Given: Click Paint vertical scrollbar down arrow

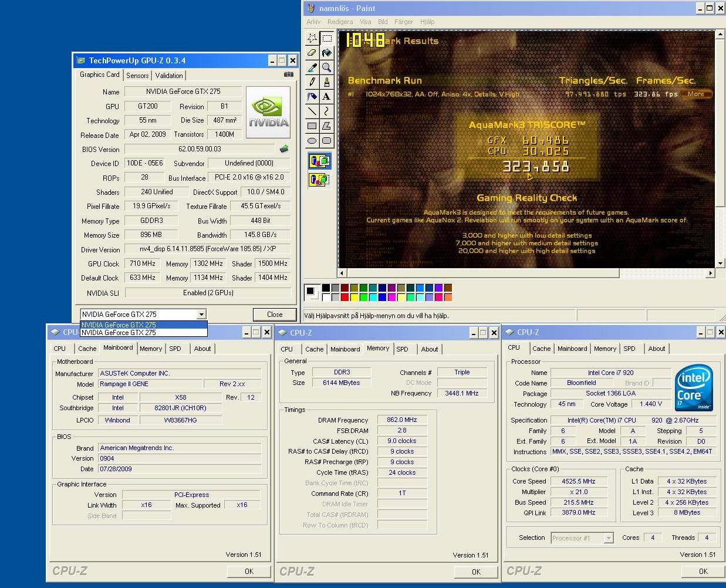Looking at the screenshot, I should pyautogui.click(x=720, y=263).
